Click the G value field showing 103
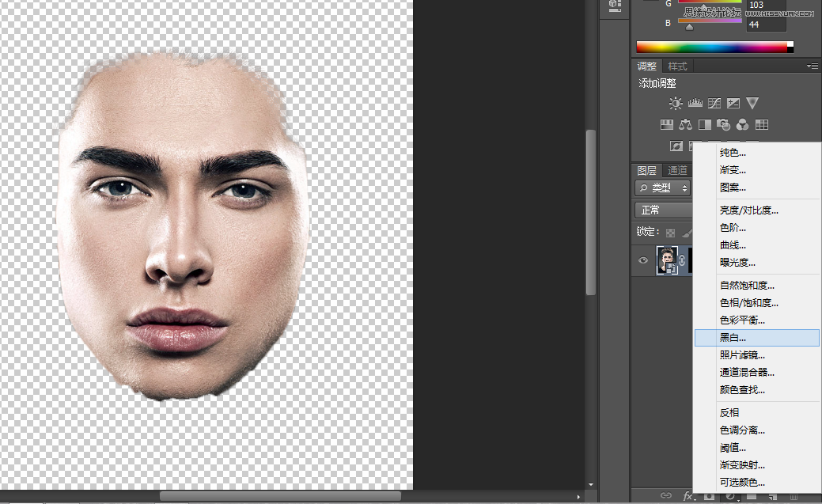The width and height of the screenshot is (822, 504). [x=766, y=5]
